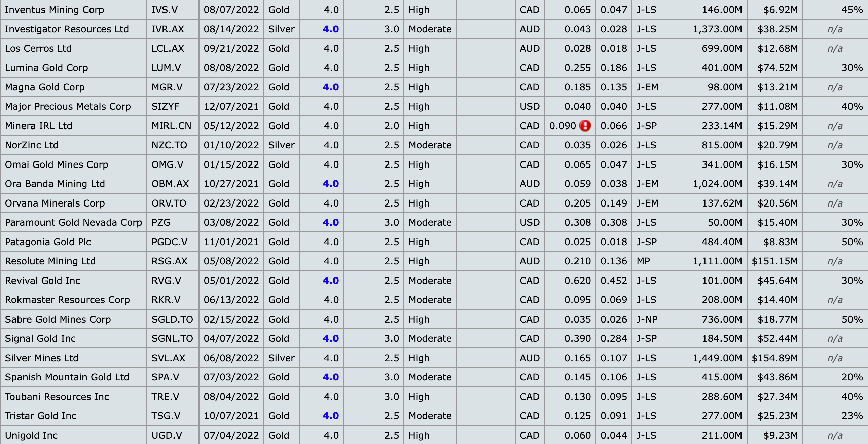Click the blue 4.0 for Paramount Gold Nevada

pyautogui.click(x=330, y=222)
